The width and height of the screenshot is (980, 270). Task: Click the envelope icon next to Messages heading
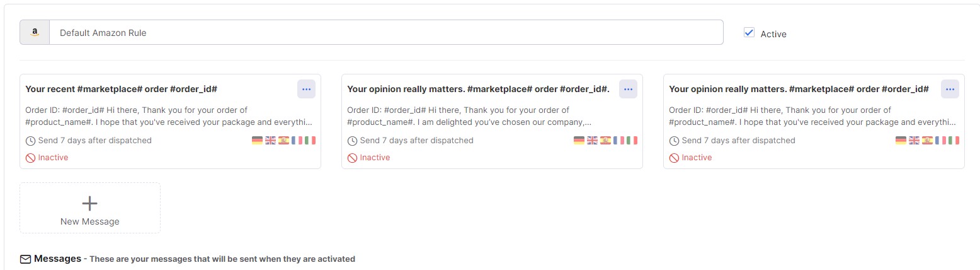point(25,259)
